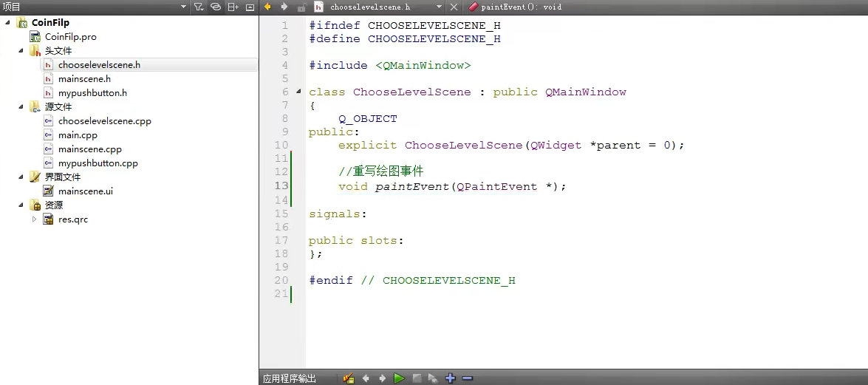
Task: Click the filter tree funnel icon
Action: tap(198, 7)
